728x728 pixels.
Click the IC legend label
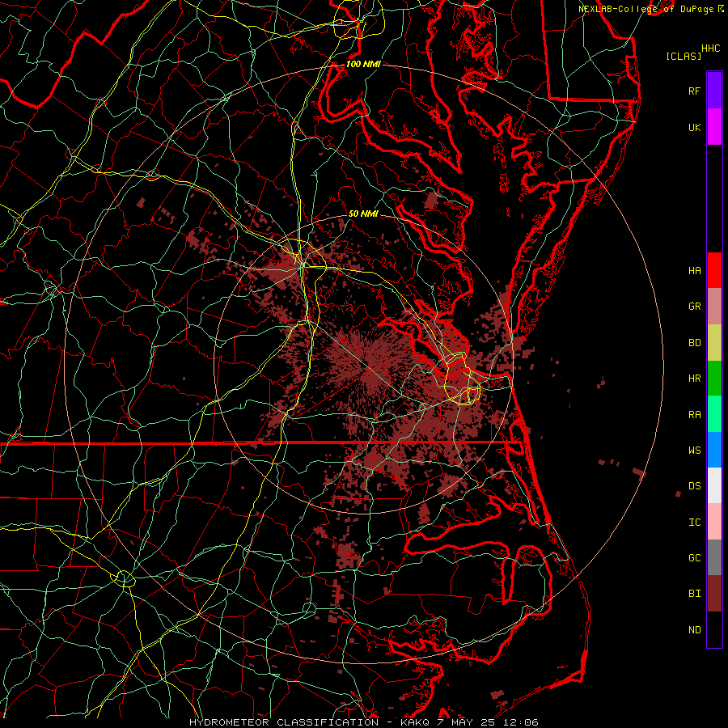[694, 523]
